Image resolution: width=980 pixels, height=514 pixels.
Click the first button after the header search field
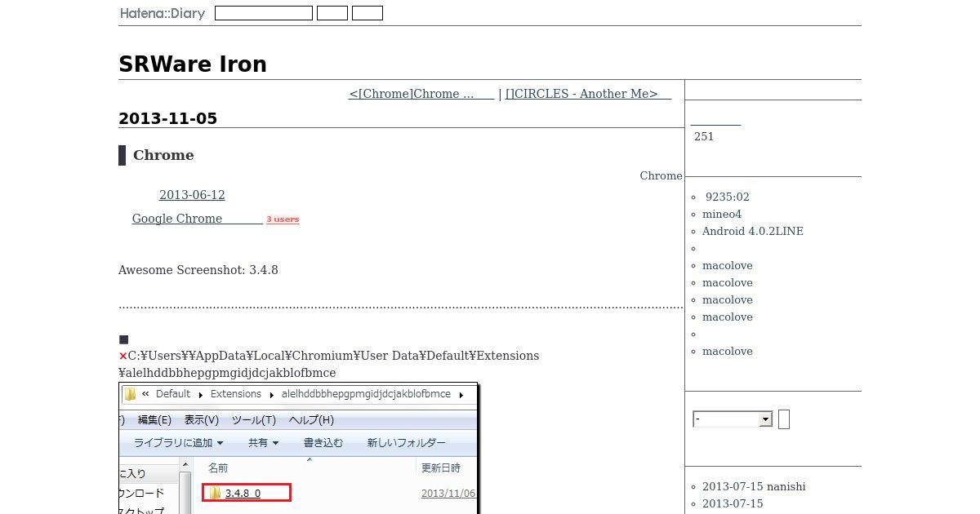[x=332, y=13]
